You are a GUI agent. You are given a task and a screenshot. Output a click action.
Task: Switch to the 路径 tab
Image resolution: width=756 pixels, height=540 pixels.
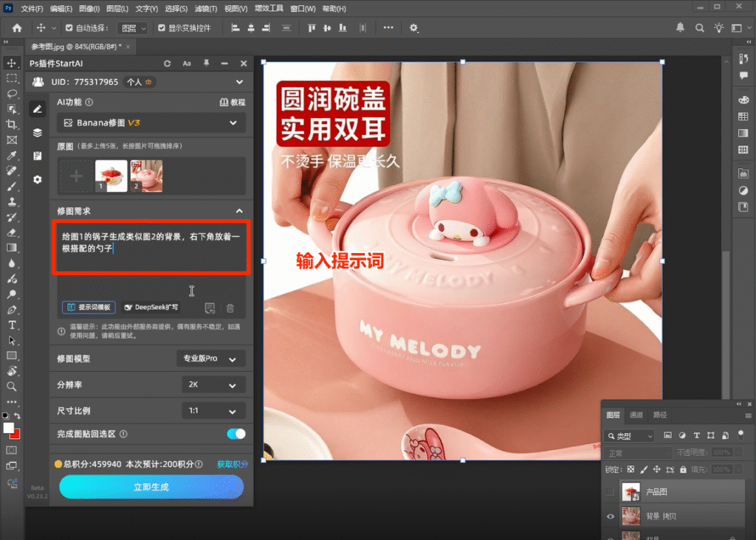659,415
